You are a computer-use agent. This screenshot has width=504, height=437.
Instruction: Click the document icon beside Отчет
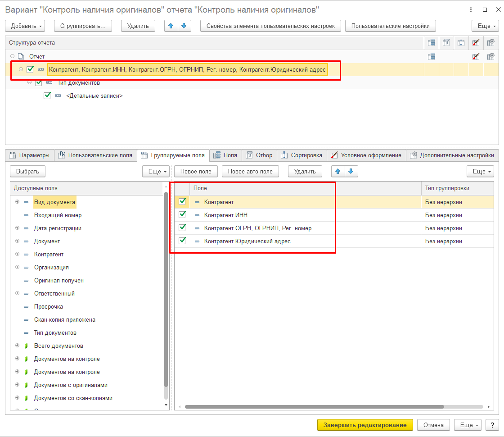tap(21, 56)
